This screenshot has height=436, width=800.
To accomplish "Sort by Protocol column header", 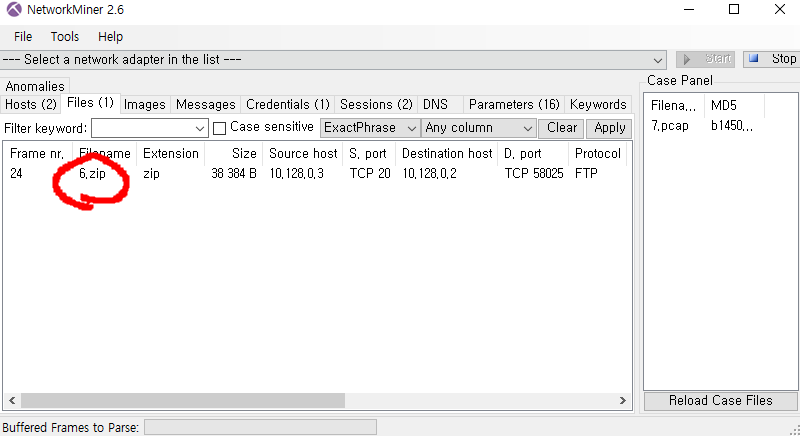I will click(x=597, y=153).
